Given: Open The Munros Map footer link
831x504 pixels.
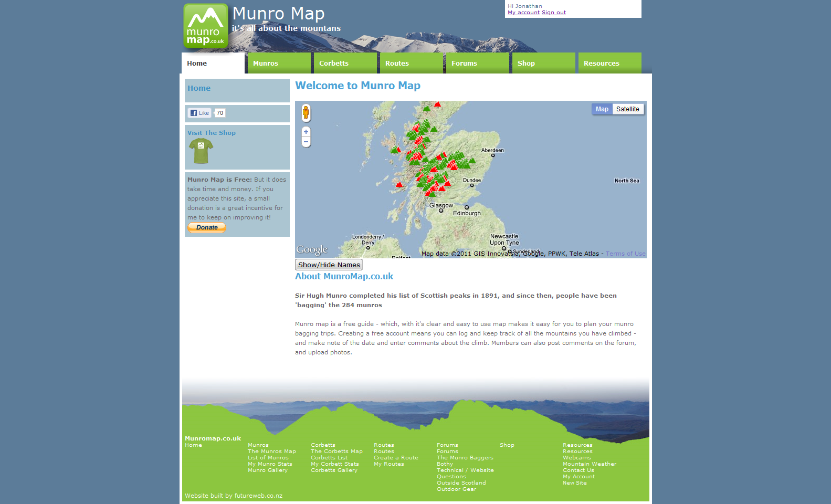Looking at the screenshot, I should pos(272,451).
